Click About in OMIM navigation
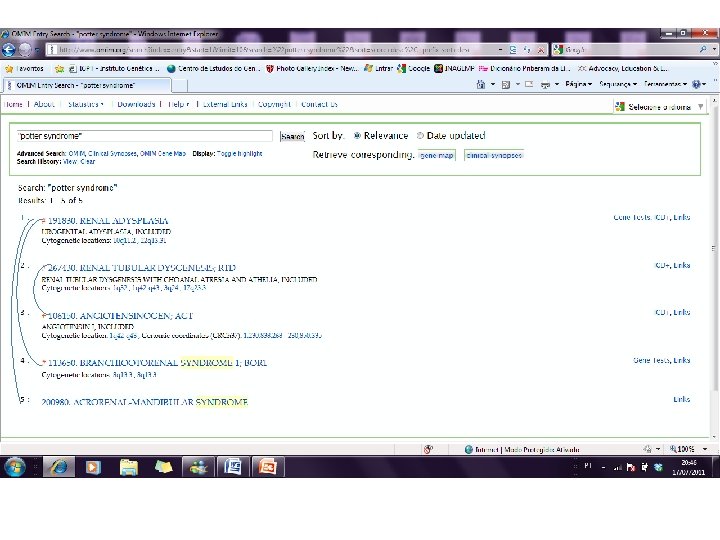The height and width of the screenshot is (540, 720). tap(44, 104)
